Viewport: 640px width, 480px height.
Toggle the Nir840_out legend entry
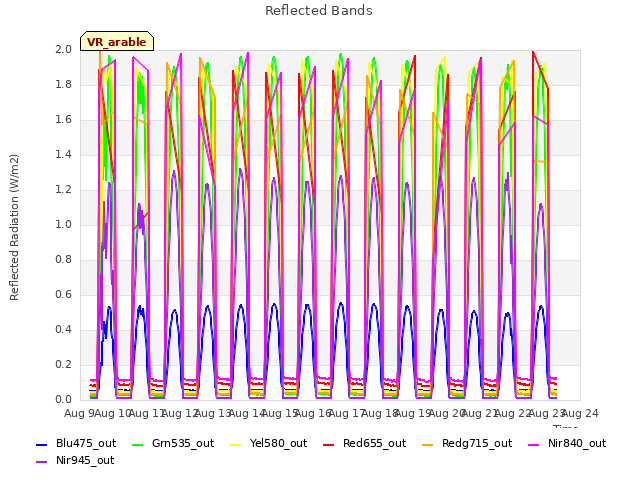click(567, 443)
